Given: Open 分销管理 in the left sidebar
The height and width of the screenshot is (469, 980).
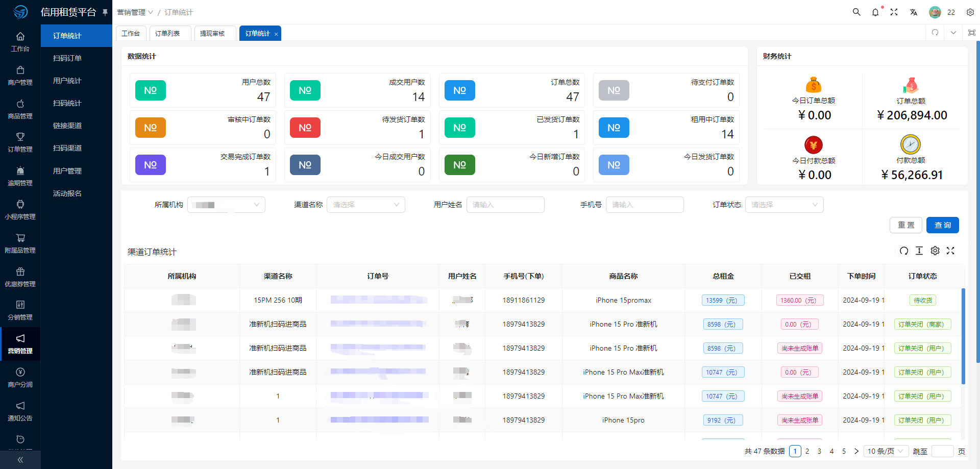Looking at the screenshot, I should (20, 310).
